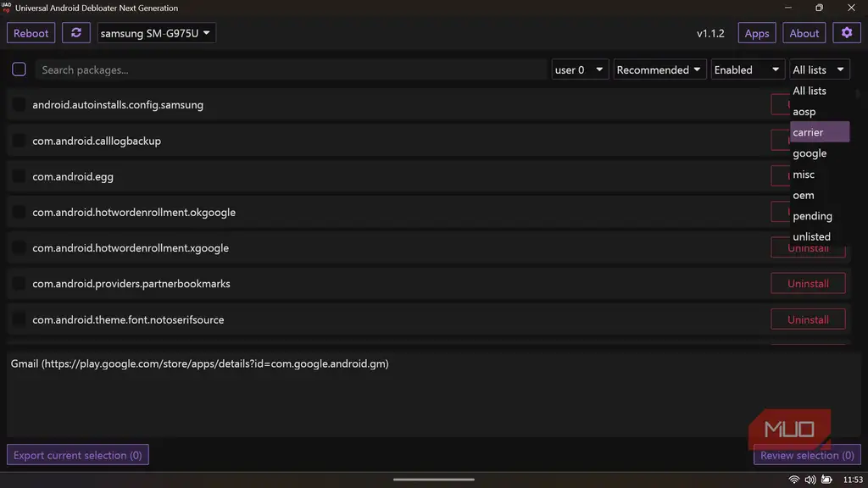The image size is (868, 488).
Task: Select checkbox for com.android.providers.partnerbookmarks
Action: point(19,283)
